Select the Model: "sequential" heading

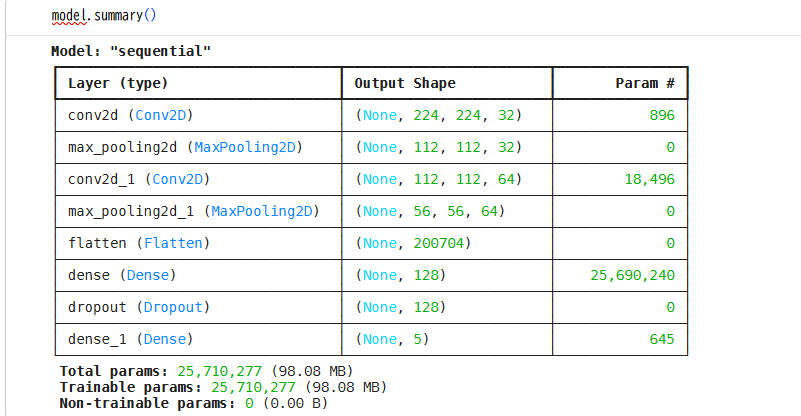coord(131,51)
